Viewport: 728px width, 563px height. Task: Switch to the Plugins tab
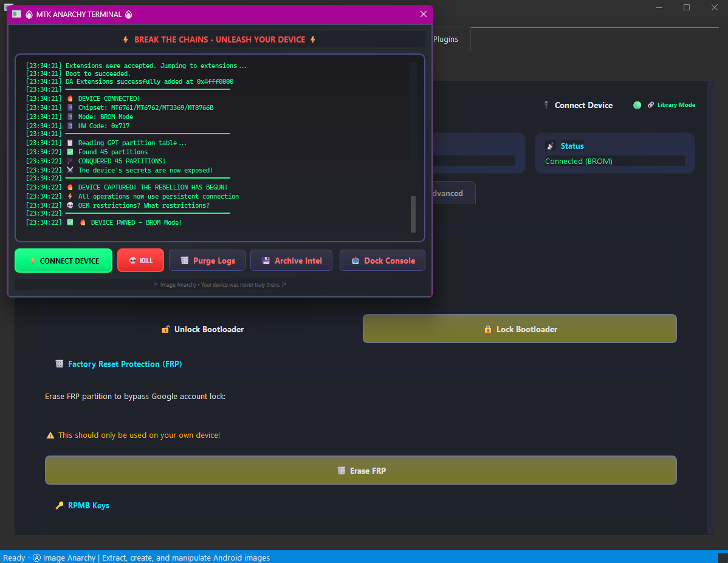(447, 39)
